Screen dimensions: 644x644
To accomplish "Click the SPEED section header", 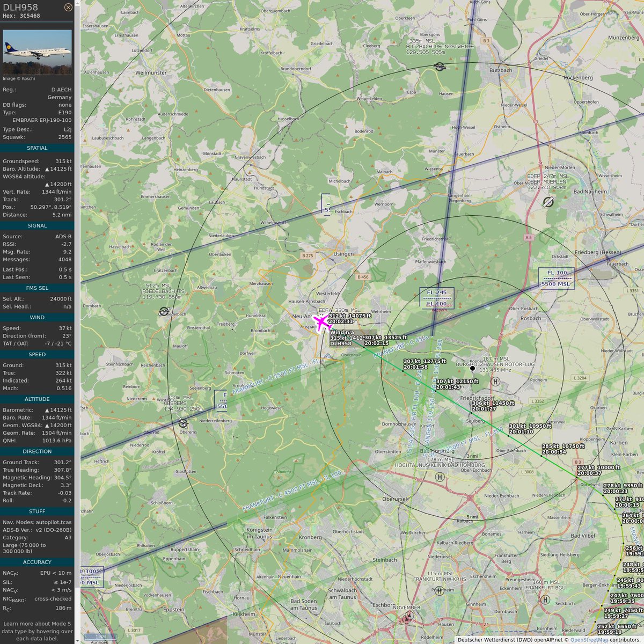I will (x=37, y=355).
